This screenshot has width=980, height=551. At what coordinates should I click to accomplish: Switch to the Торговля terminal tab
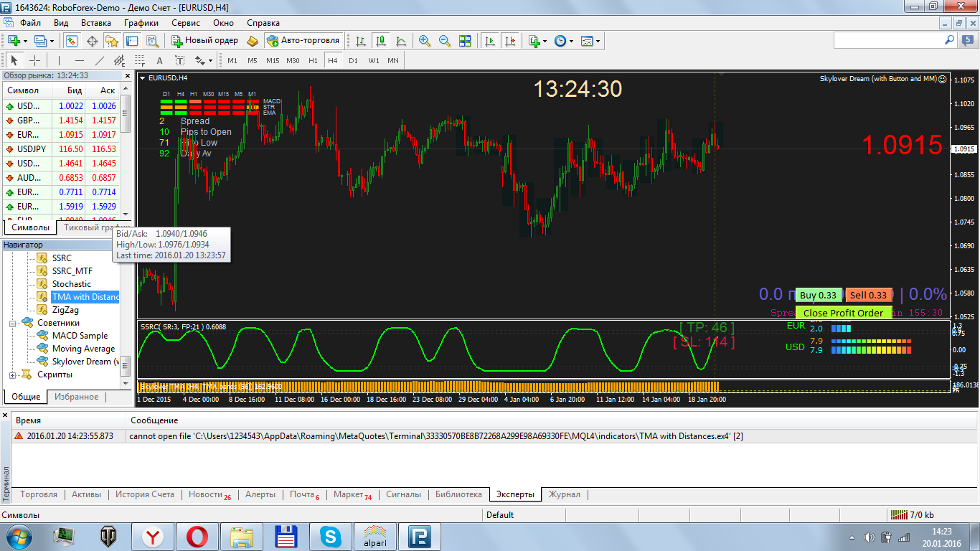[x=39, y=494]
